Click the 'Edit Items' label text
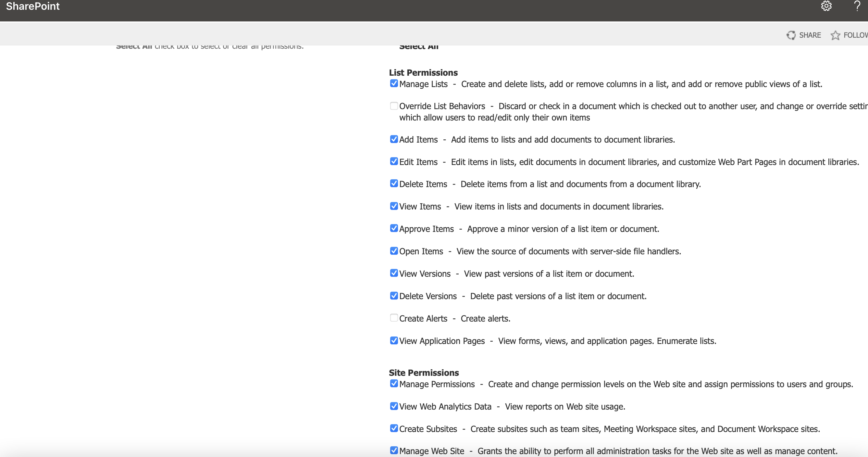 point(418,162)
